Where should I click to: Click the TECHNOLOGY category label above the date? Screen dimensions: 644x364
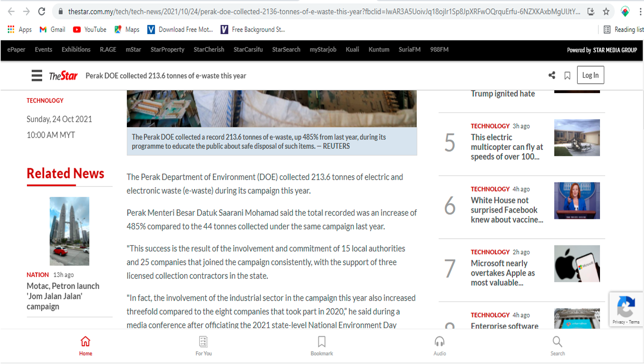tap(45, 101)
